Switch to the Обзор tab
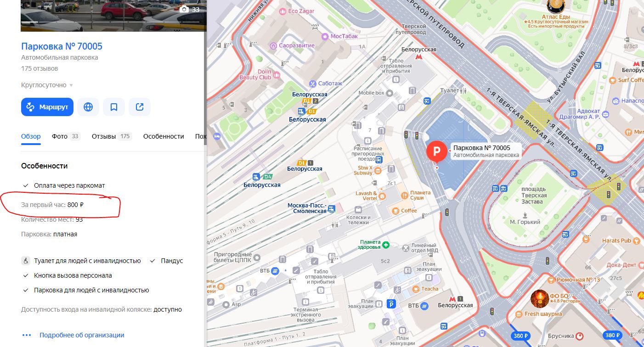Viewport: 644px width, 347px height. point(31,136)
